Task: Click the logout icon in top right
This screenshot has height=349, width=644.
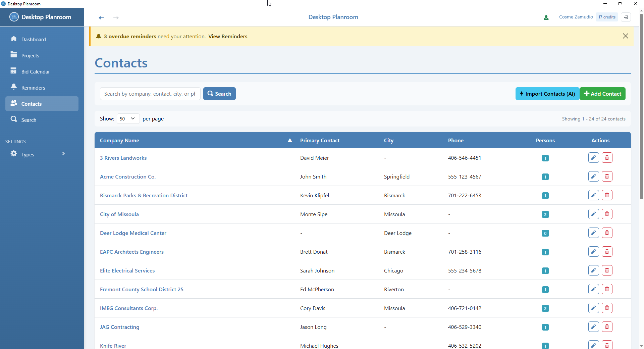Action: [x=626, y=17]
